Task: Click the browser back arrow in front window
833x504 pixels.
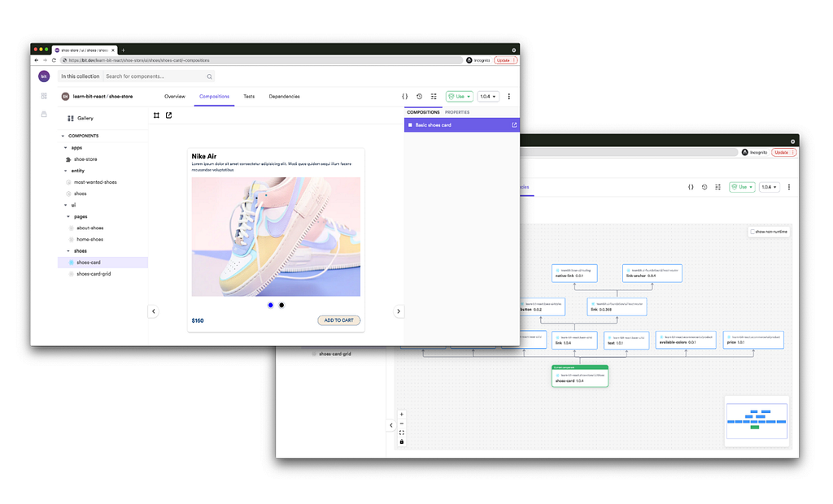Action: point(36,60)
